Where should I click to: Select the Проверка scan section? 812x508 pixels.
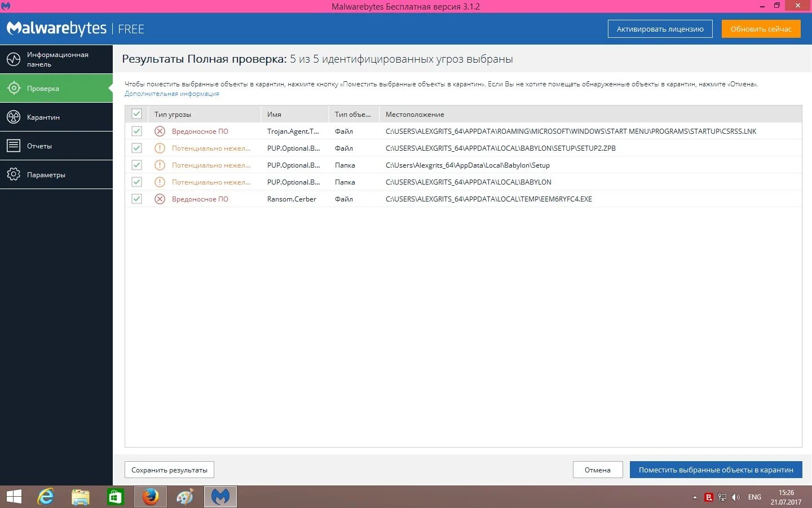pyautogui.click(x=56, y=88)
